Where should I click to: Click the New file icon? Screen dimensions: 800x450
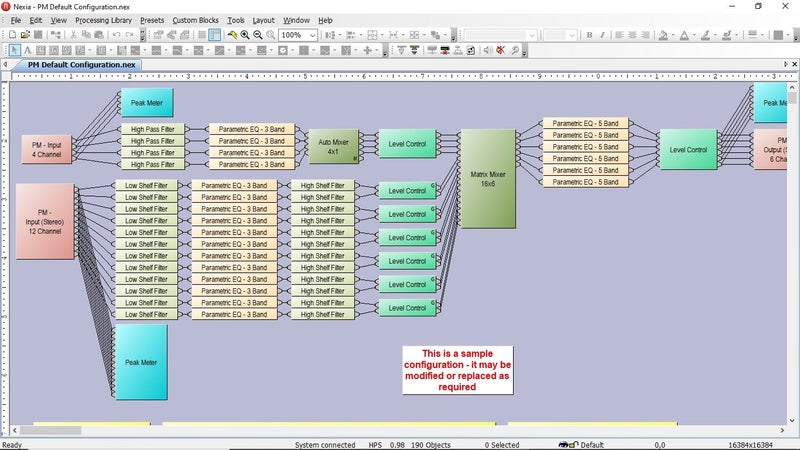tap(11, 35)
